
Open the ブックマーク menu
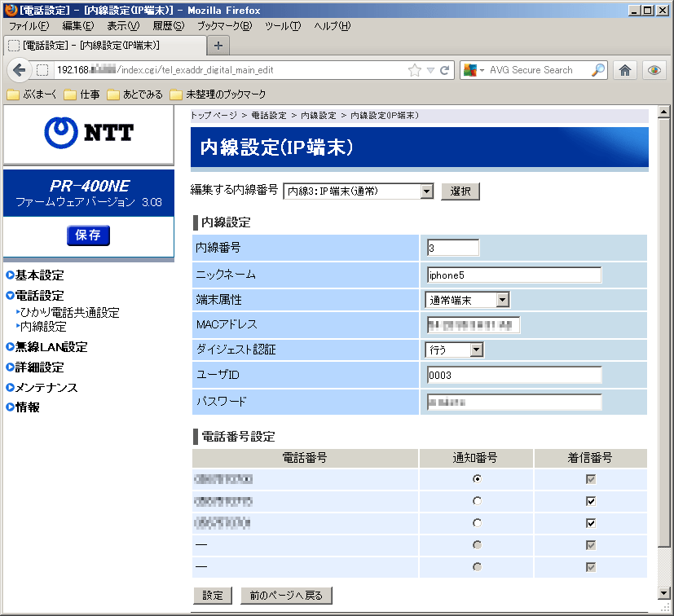224,26
